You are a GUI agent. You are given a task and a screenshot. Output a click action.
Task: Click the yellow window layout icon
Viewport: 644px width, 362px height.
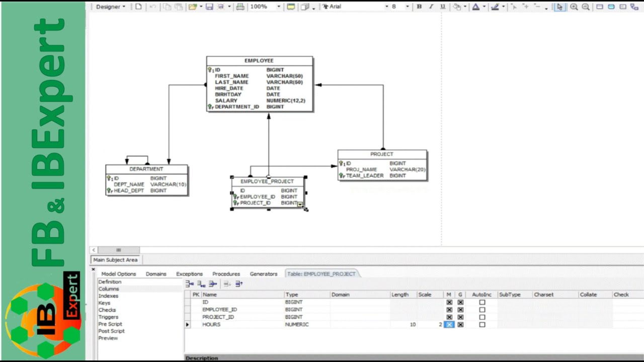tap(291, 7)
